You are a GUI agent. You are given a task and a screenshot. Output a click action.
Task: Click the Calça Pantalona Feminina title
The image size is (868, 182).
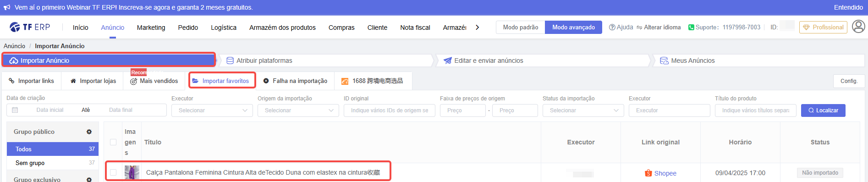[263, 173]
